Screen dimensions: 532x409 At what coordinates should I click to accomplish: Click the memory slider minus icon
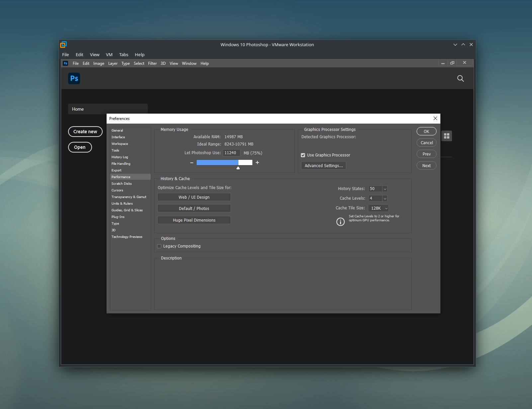pyautogui.click(x=192, y=163)
